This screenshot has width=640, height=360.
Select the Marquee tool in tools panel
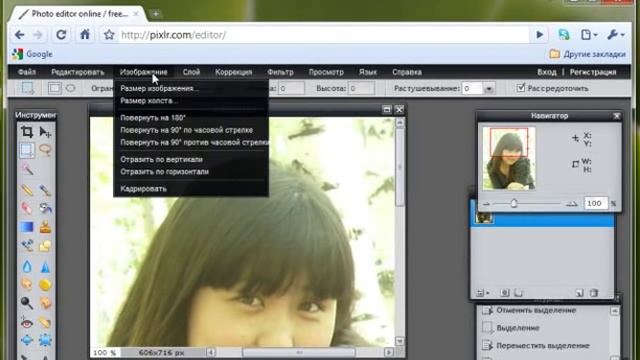point(27,150)
